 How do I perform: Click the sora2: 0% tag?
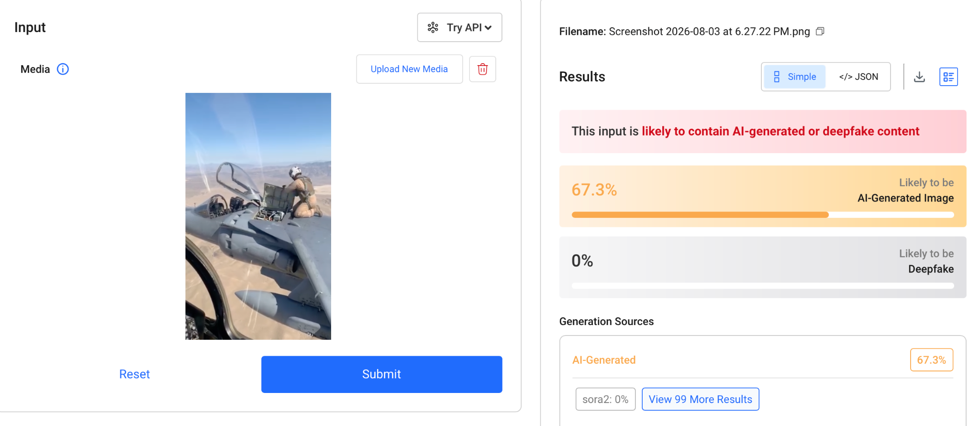click(x=605, y=399)
